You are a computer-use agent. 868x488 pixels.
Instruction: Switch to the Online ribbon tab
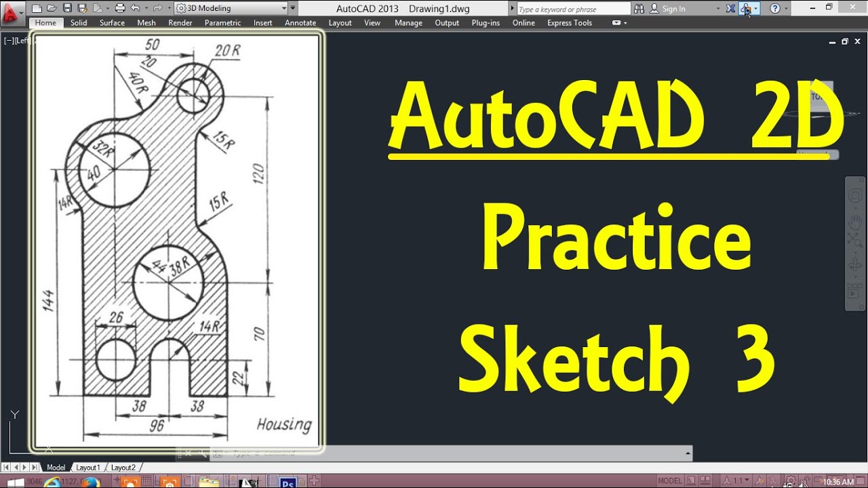click(524, 22)
